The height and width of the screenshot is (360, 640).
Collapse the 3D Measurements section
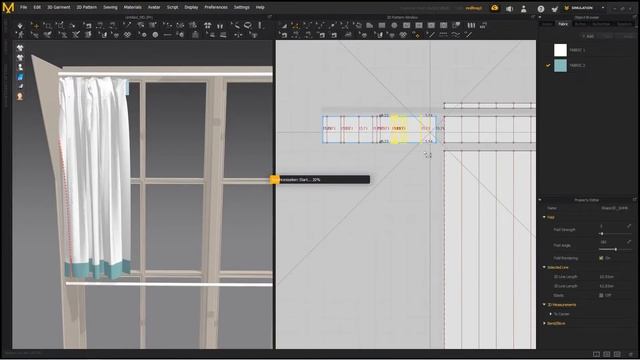[x=544, y=304]
